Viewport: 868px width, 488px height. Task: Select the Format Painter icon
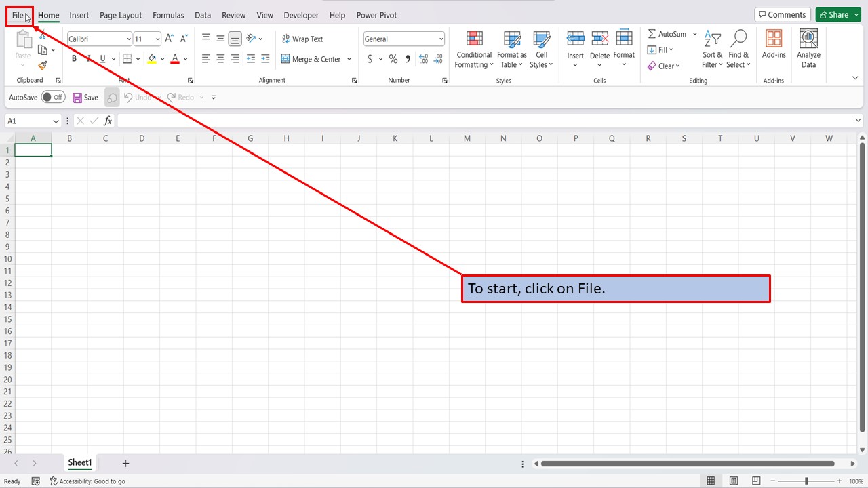[x=41, y=65]
